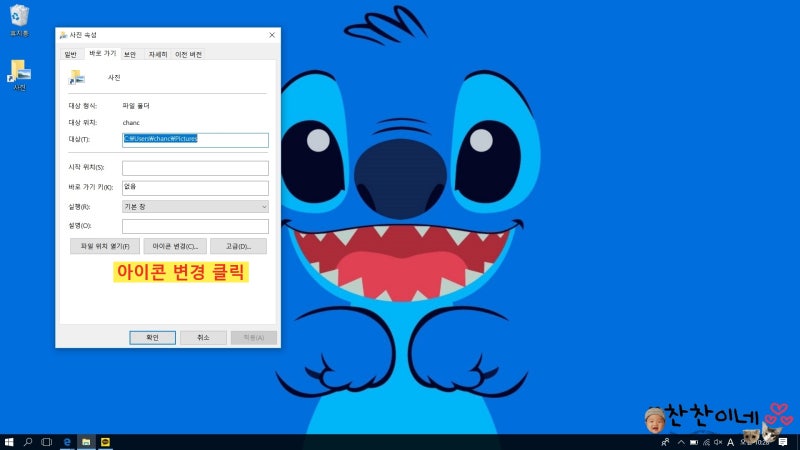The width and height of the screenshot is (800, 450).
Task: Open People icon in system tray
Action: 665,442
